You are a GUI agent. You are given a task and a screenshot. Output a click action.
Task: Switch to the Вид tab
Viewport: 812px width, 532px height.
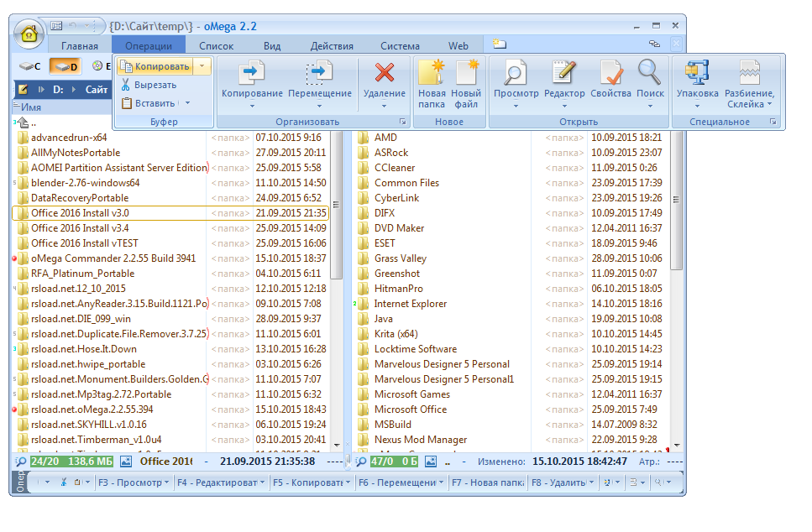(272, 45)
